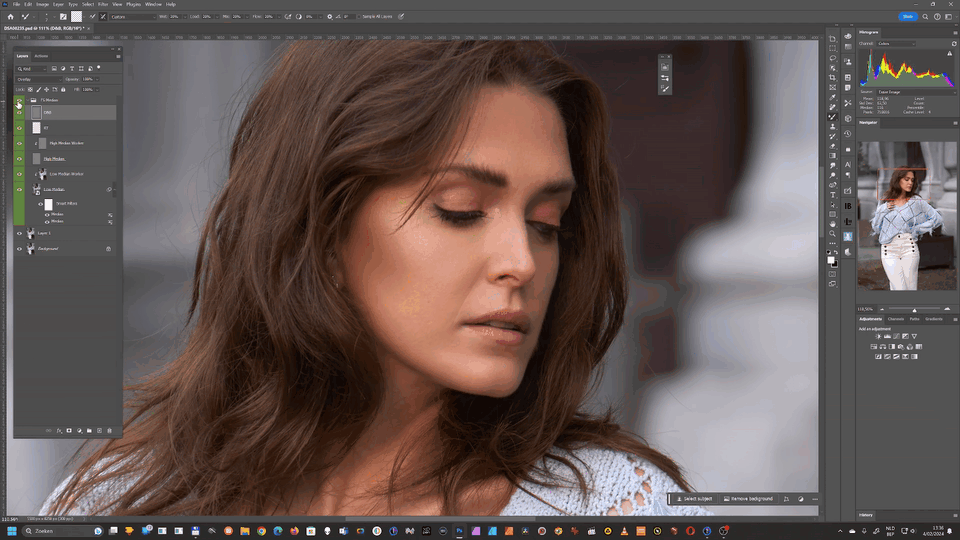Delete layer using trash icon

click(x=110, y=430)
